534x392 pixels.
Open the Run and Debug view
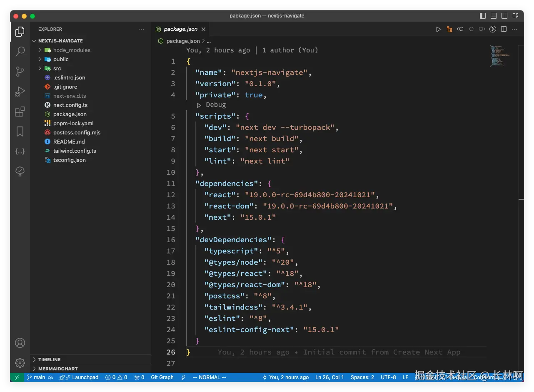(20, 92)
